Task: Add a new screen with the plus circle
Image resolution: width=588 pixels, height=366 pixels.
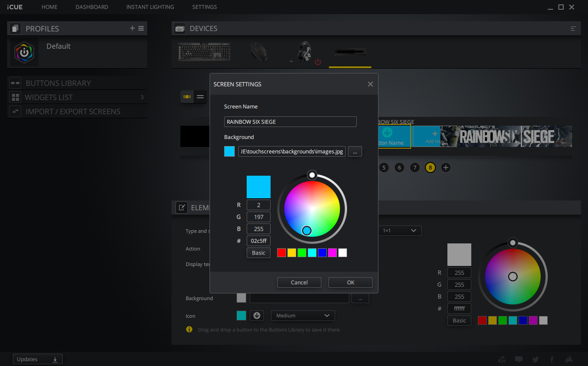Action: (x=446, y=168)
